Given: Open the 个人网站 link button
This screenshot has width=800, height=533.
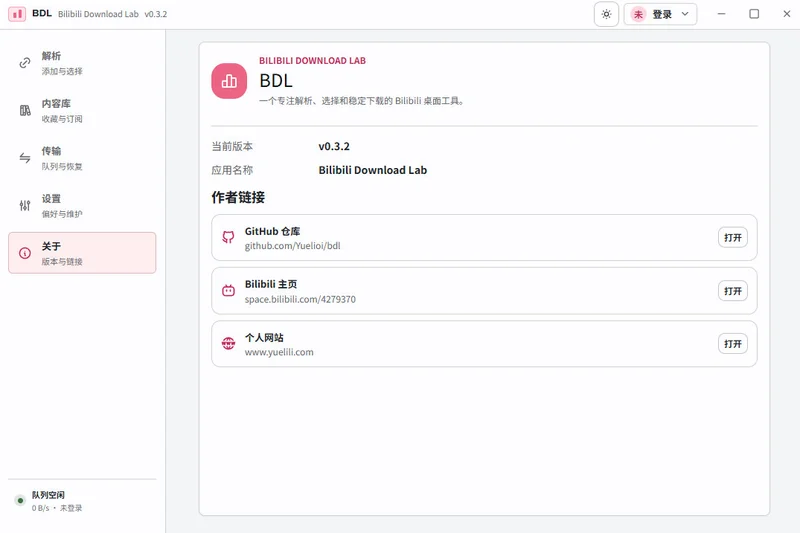Looking at the screenshot, I should 733,344.
